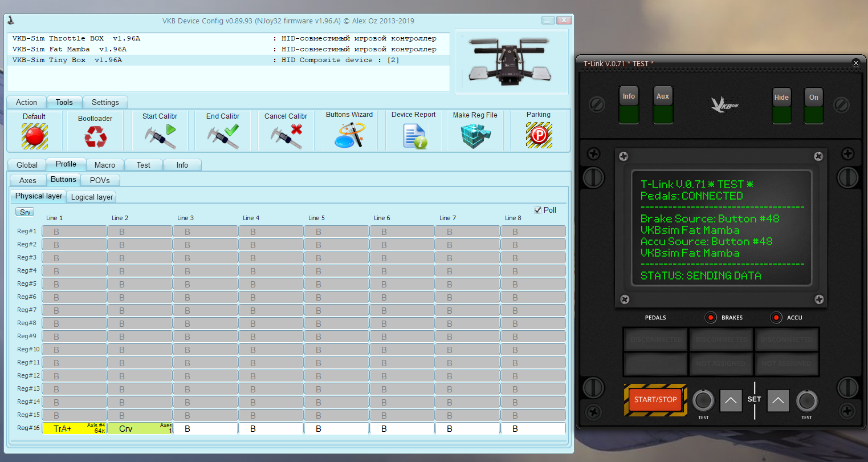Open the Settings tab
The width and height of the screenshot is (868, 462).
tap(105, 102)
